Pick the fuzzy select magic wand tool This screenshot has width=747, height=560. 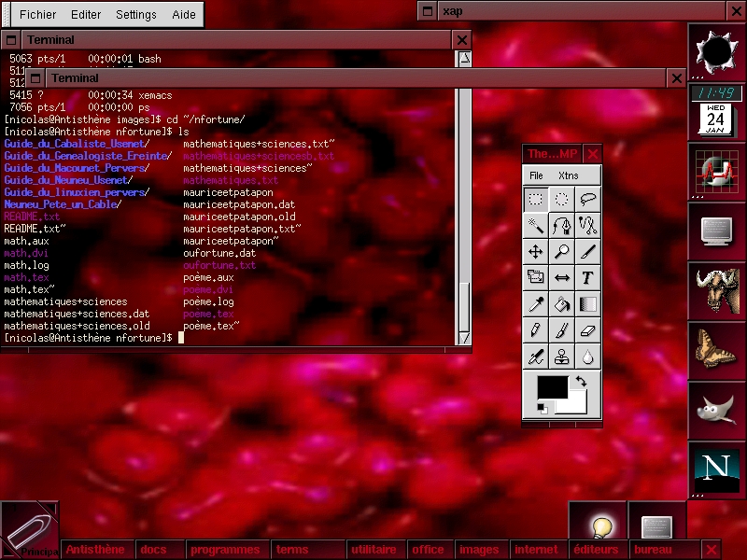point(536,225)
